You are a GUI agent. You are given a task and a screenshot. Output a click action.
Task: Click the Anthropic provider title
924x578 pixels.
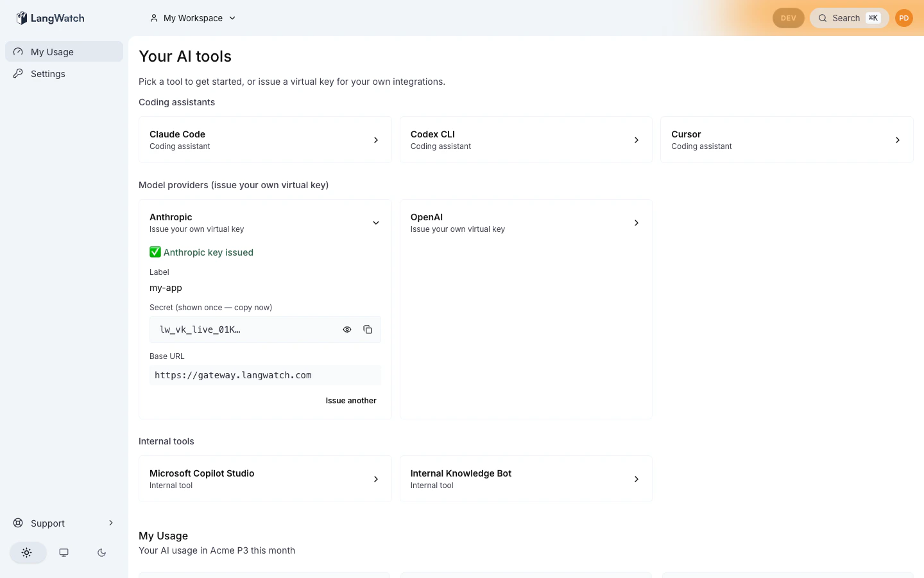coord(171,217)
